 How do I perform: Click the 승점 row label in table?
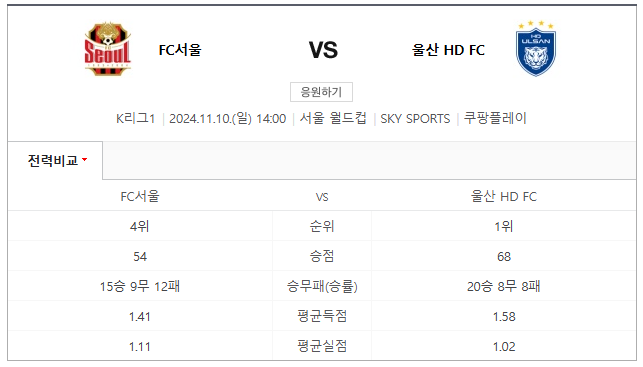click(x=322, y=256)
